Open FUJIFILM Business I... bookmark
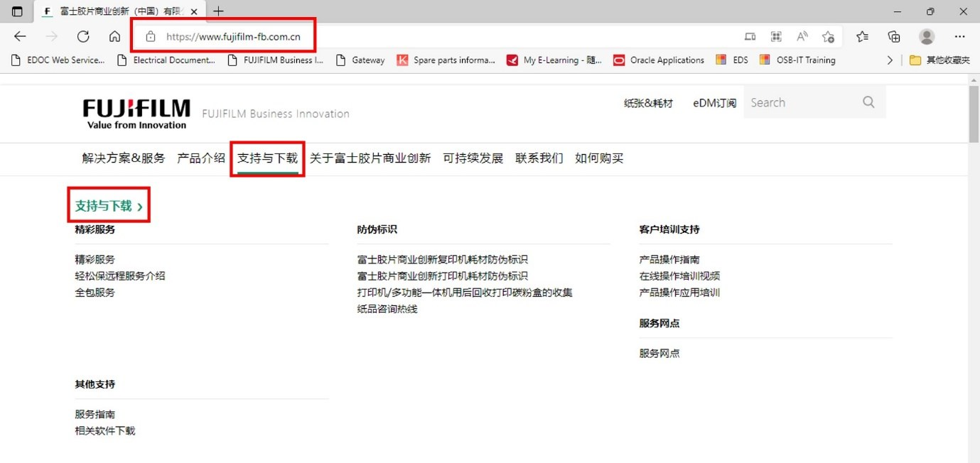This screenshot has width=980, height=463. 275,60
